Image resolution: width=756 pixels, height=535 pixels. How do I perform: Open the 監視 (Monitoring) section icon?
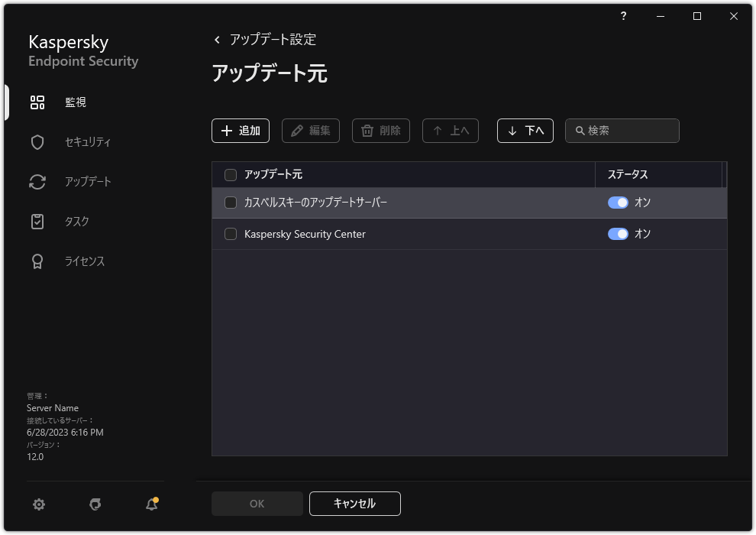tap(37, 102)
